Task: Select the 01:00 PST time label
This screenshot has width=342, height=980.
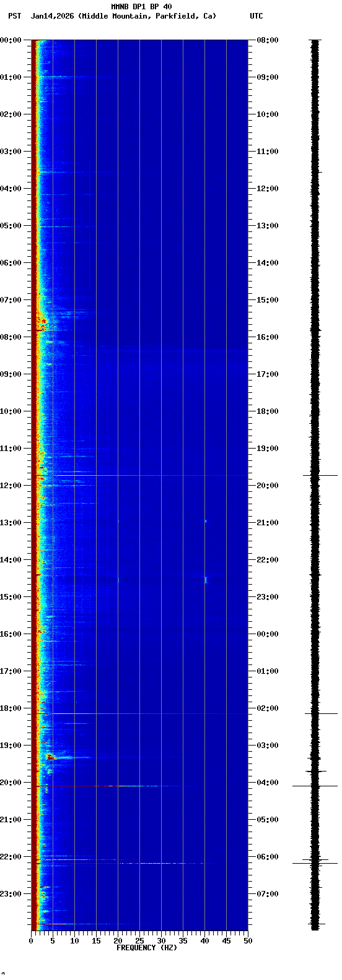Action: pyautogui.click(x=11, y=77)
